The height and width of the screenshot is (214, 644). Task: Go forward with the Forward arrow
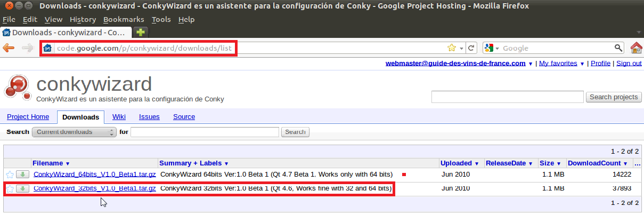[28, 48]
